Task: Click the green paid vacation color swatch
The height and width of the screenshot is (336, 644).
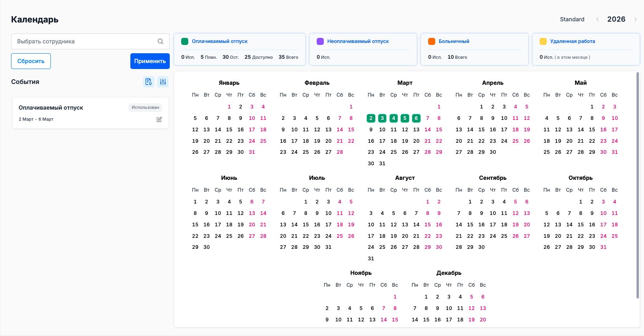Action: point(185,41)
